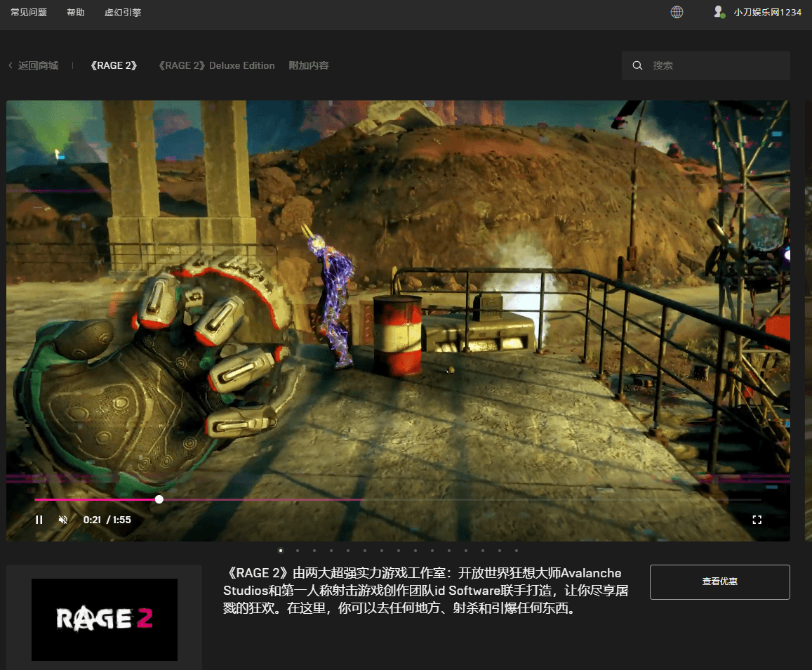The height and width of the screenshot is (670, 812).
Task: Switch to the 附加内容 tab
Action: 309,65
